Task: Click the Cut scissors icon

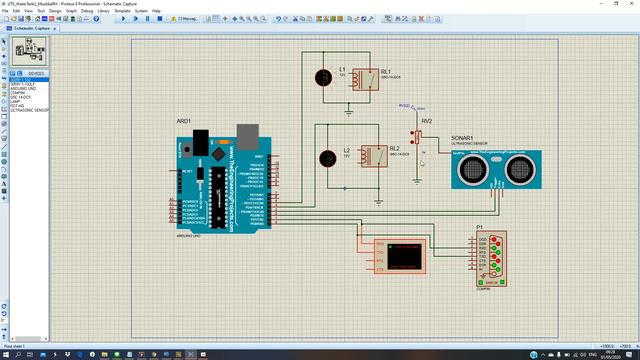Action: pos(295,19)
